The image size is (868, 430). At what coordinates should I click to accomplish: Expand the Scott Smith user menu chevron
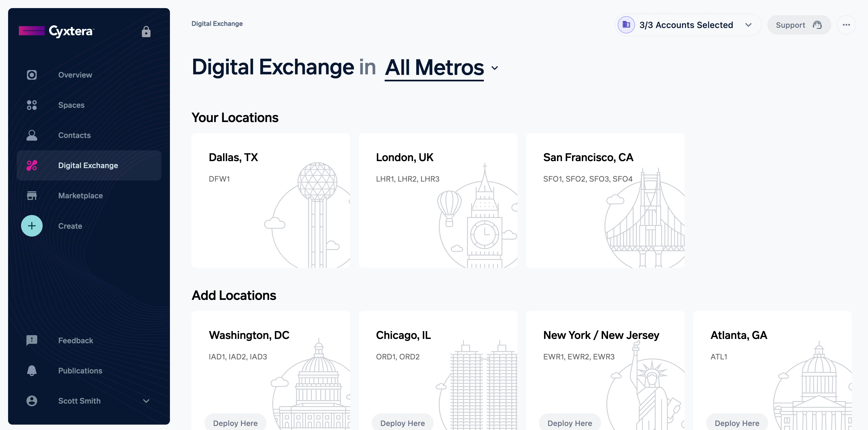point(146,401)
